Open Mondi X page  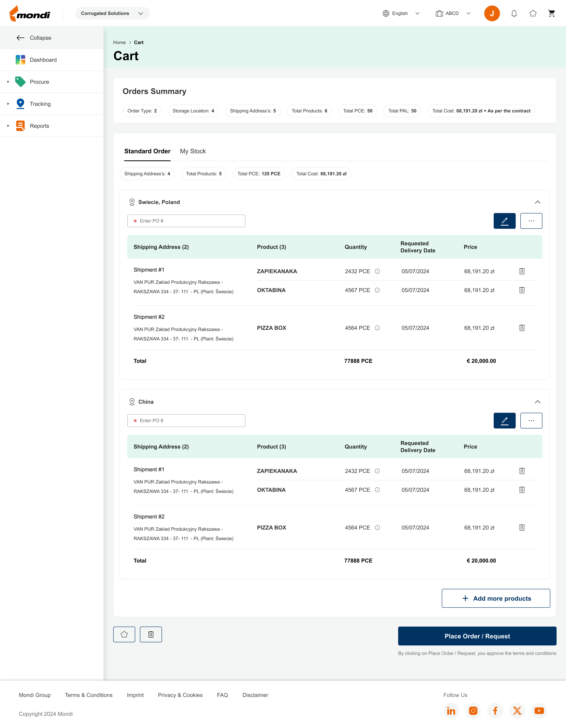coord(517,711)
